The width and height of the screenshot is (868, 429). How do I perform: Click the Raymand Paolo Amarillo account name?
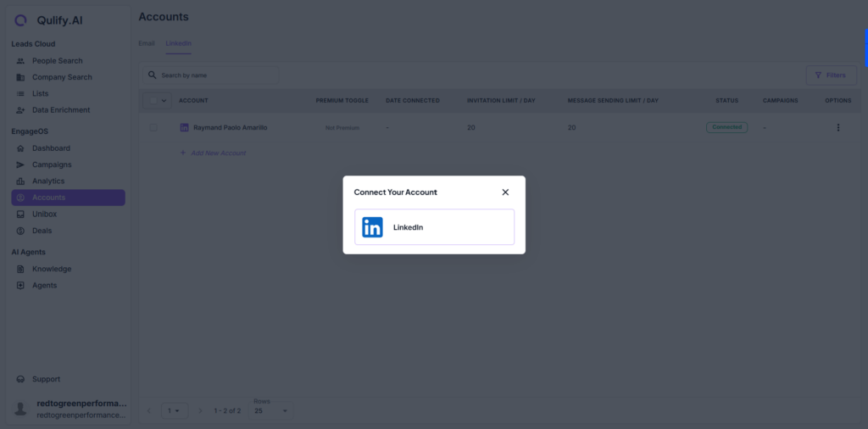coord(231,127)
